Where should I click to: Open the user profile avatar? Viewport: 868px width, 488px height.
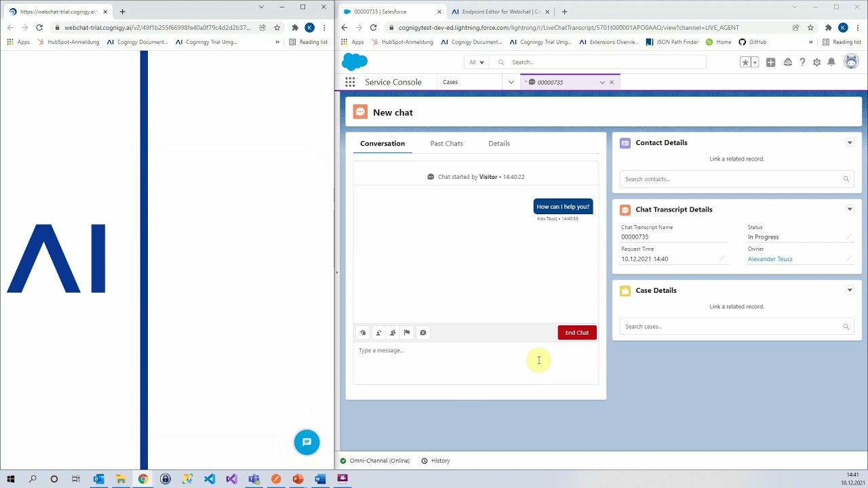tap(851, 62)
